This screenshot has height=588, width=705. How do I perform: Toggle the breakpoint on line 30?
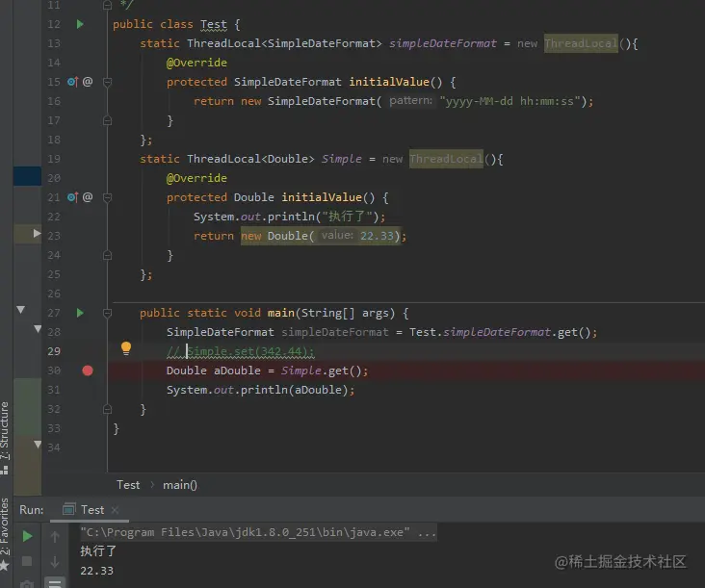(x=88, y=371)
